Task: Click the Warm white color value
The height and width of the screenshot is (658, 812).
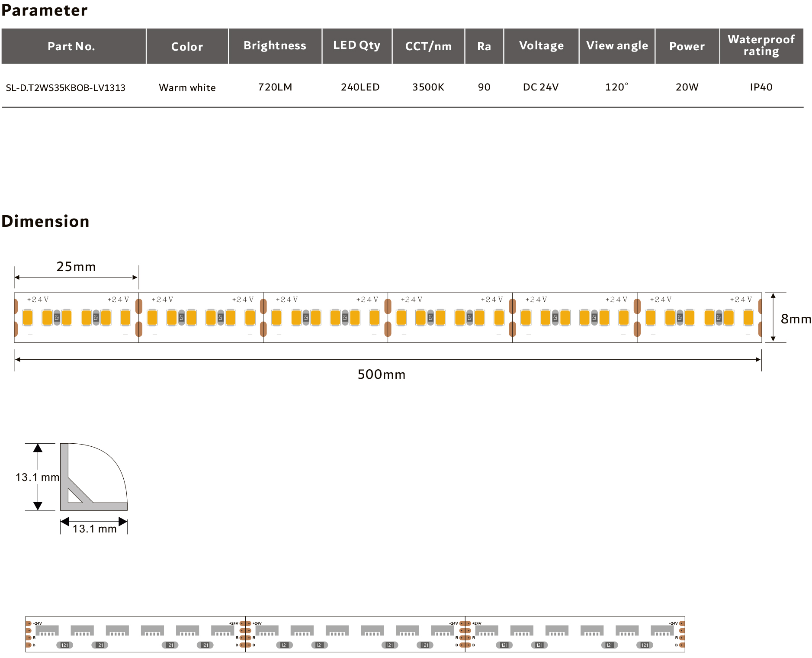Action: [x=187, y=87]
